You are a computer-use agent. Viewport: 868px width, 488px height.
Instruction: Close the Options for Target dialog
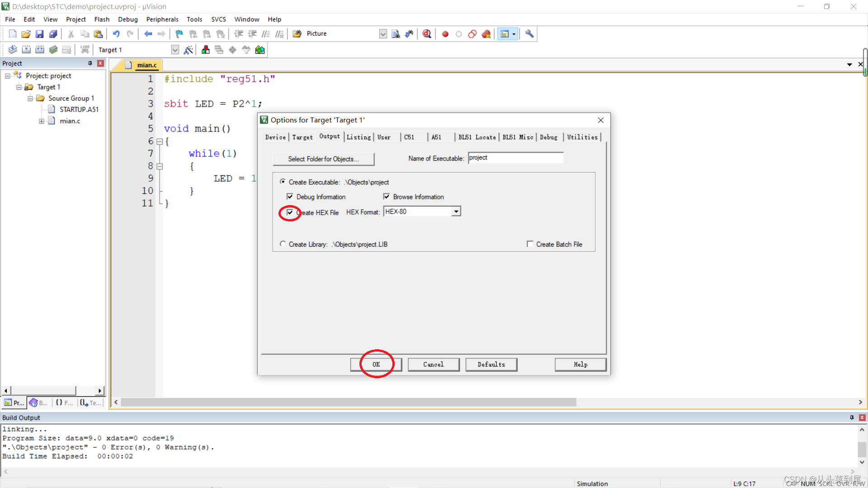point(601,120)
